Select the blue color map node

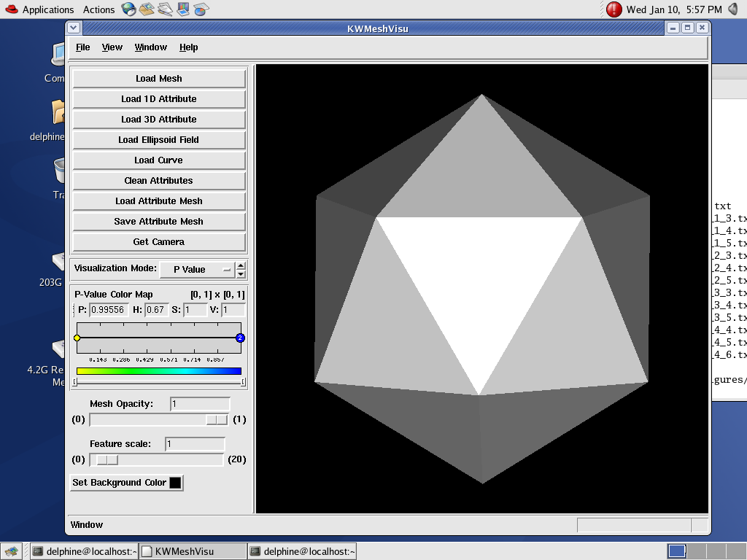(x=240, y=338)
